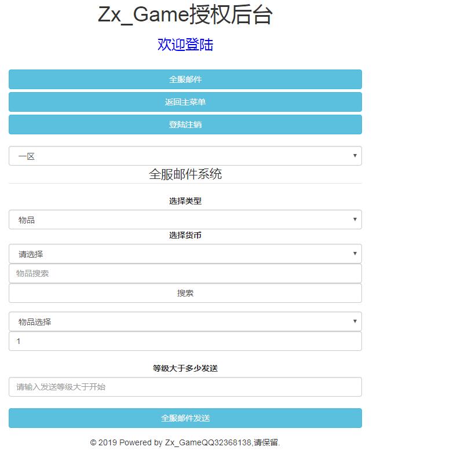
Task: Click the 选择类型 label
Action: (x=185, y=201)
